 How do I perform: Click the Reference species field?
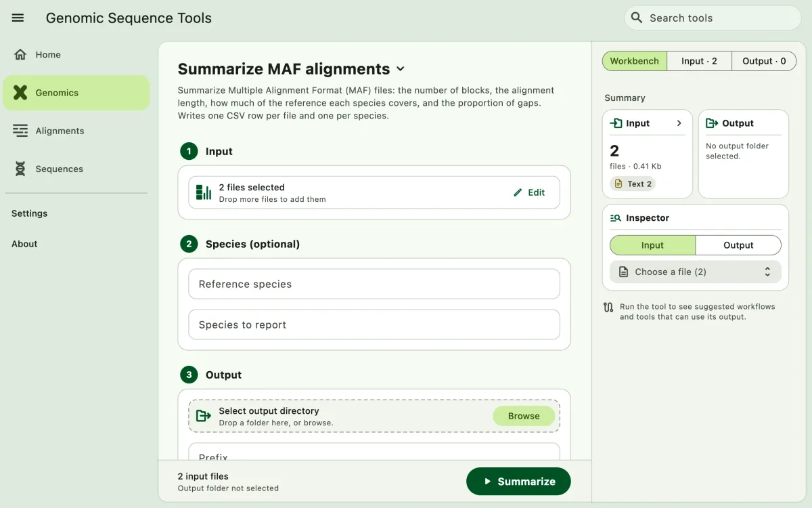click(x=374, y=284)
